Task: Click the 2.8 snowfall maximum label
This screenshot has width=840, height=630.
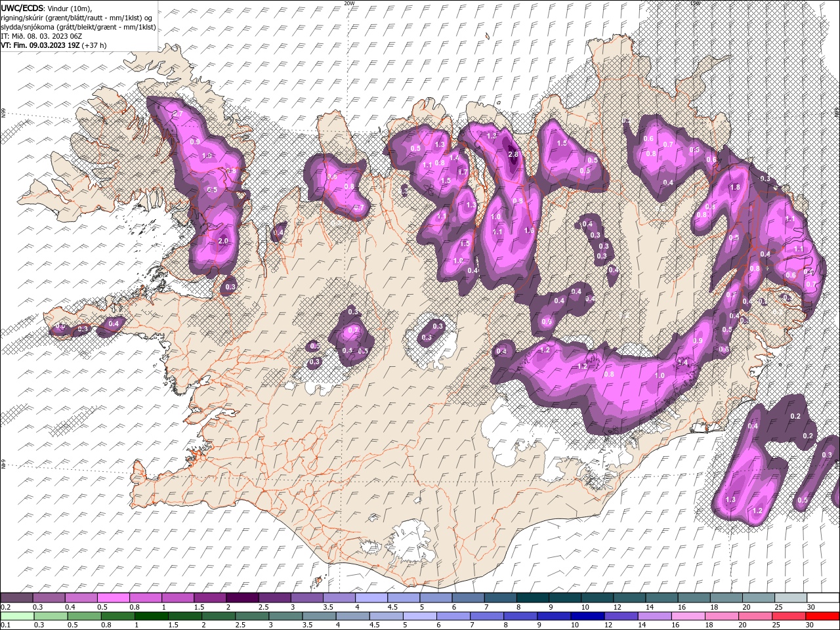Action: tap(513, 155)
